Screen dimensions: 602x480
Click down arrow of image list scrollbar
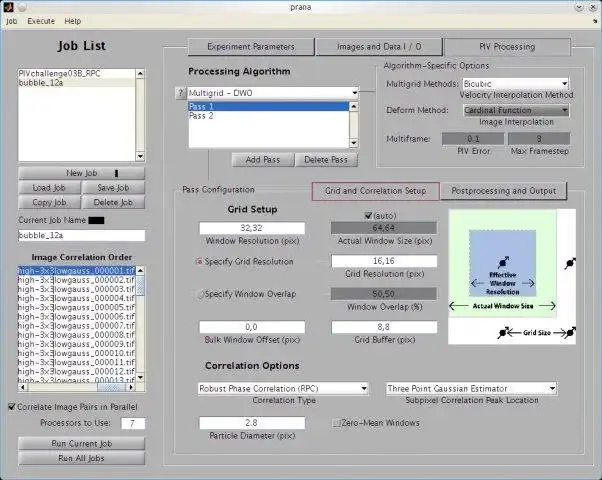pos(140,377)
